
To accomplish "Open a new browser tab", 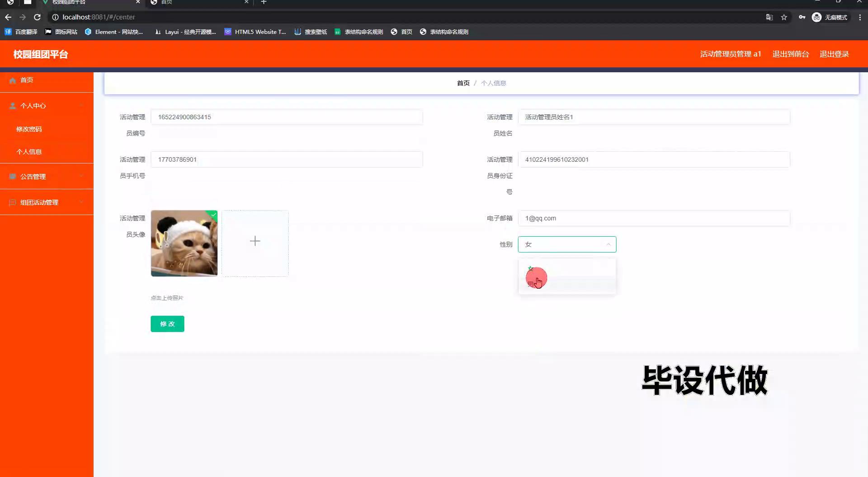I will (x=264, y=2).
